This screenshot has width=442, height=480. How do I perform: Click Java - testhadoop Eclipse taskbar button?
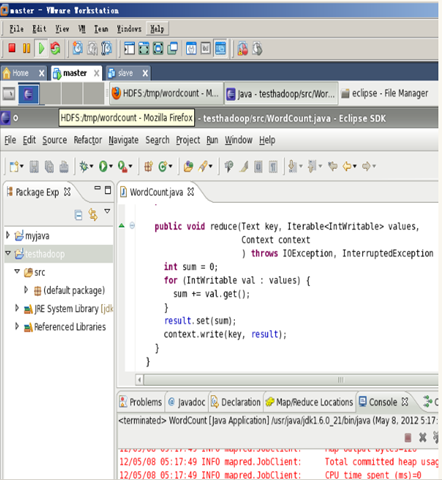tap(281, 94)
